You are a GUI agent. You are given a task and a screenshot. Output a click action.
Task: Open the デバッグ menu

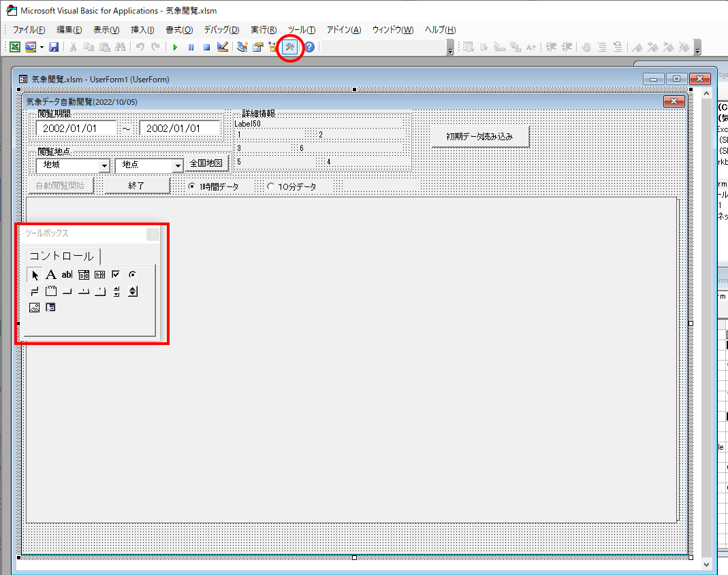pyautogui.click(x=221, y=30)
